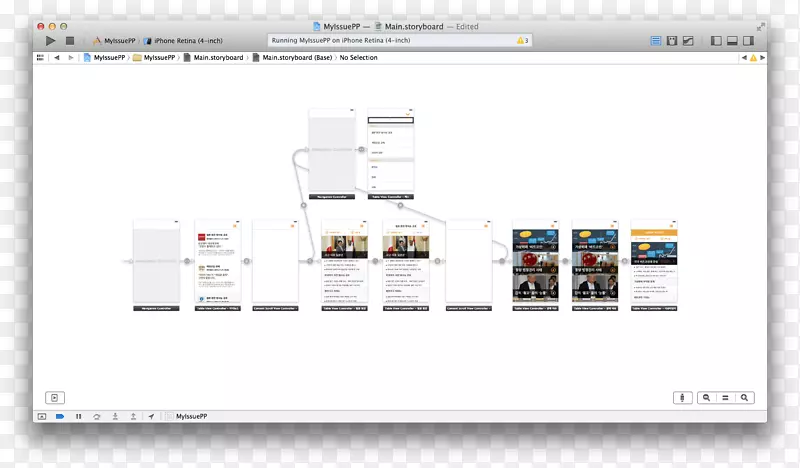Step over in debugger
800x468 pixels.
click(96, 416)
